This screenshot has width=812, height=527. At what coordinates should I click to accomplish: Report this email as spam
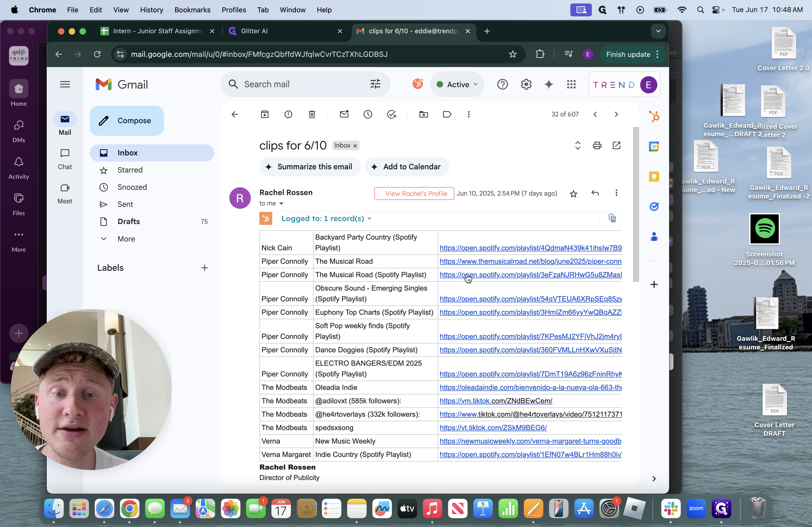click(x=288, y=114)
